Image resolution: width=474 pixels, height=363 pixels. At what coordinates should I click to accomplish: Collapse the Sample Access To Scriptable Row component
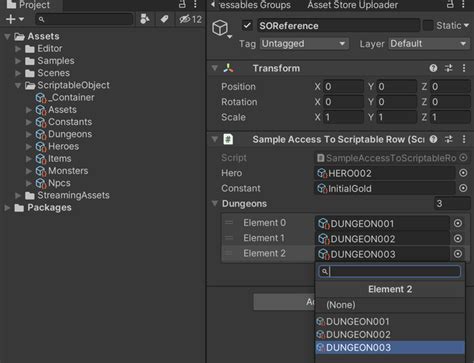215,139
